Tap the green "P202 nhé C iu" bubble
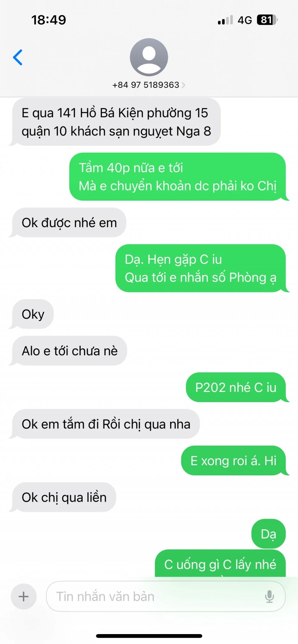The height and width of the screenshot is (644, 298). (236, 388)
